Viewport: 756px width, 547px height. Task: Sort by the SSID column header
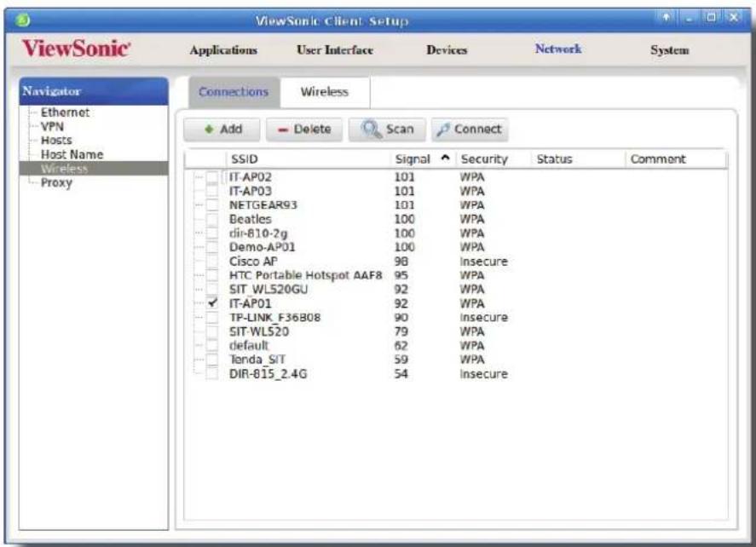[309, 159]
